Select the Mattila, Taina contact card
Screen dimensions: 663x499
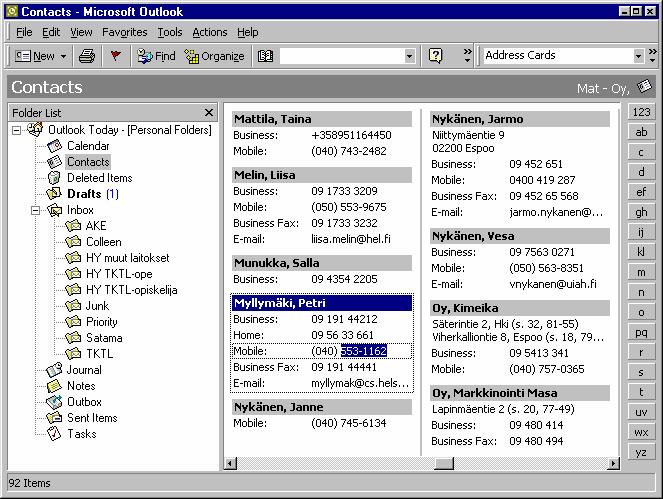[x=321, y=135]
